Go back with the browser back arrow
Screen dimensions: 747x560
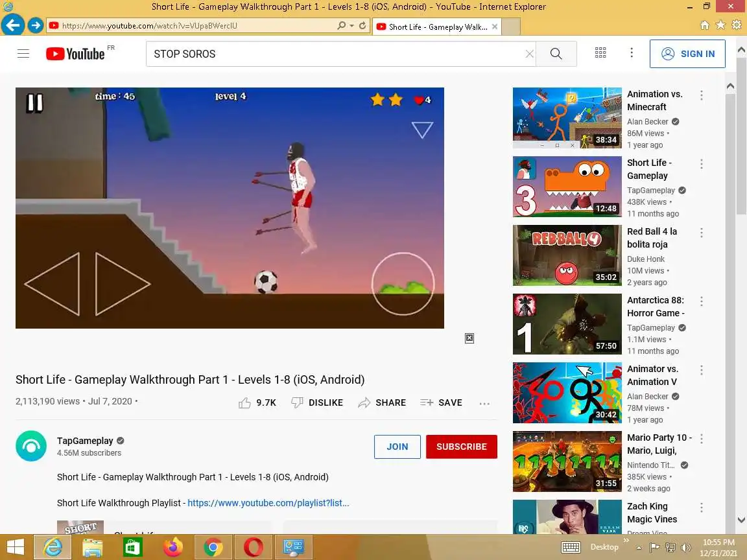pyautogui.click(x=12, y=25)
